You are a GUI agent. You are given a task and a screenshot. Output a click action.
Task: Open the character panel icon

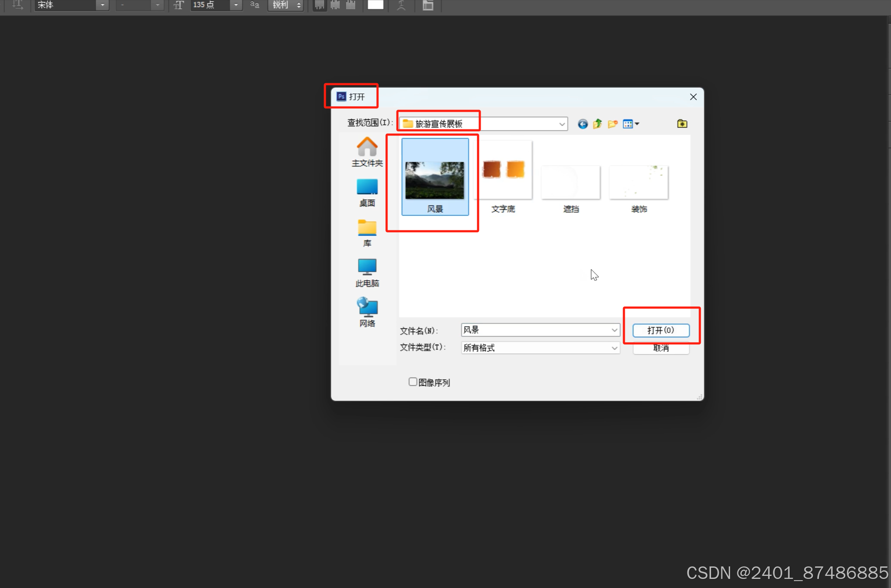point(428,5)
